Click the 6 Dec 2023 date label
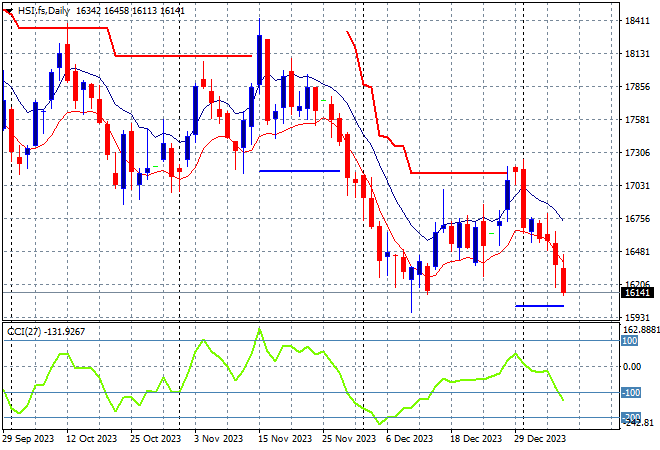The width and height of the screenshot is (660, 450). (x=410, y=439)
